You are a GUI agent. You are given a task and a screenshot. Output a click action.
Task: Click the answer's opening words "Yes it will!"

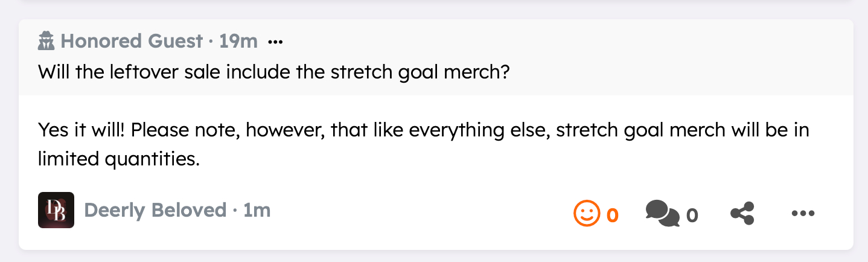pos(83,130)
